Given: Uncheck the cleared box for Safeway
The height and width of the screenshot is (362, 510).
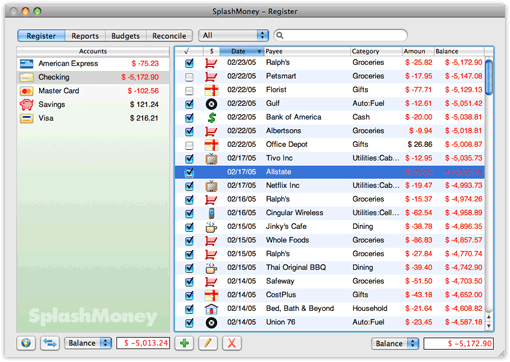Looking at the screenshot, I should click(x=189, y=282).
